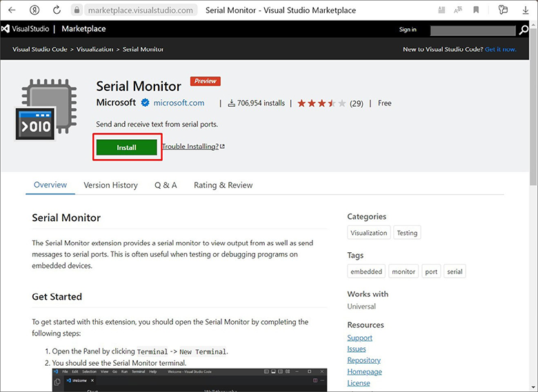Open the Yandex home icon
Screen dimensions: 538x392
tap(34, 10)
